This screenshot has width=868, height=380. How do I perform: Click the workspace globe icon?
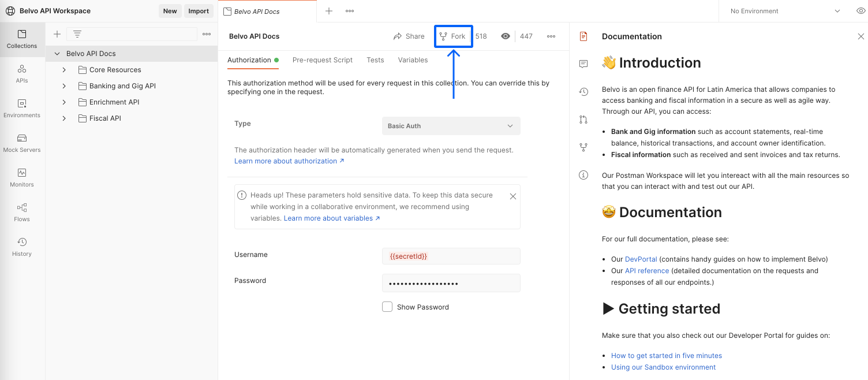tap(10, 11)
